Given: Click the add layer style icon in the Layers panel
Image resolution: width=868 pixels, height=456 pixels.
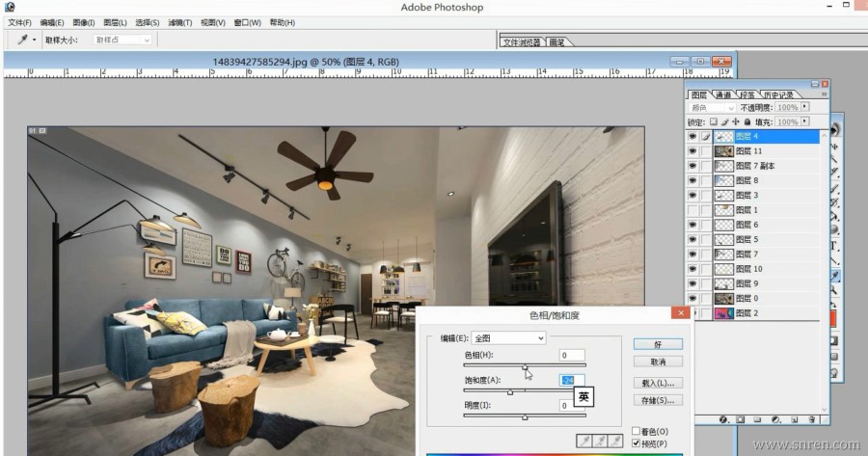Looking at the screenshot, I should (723, 420).
